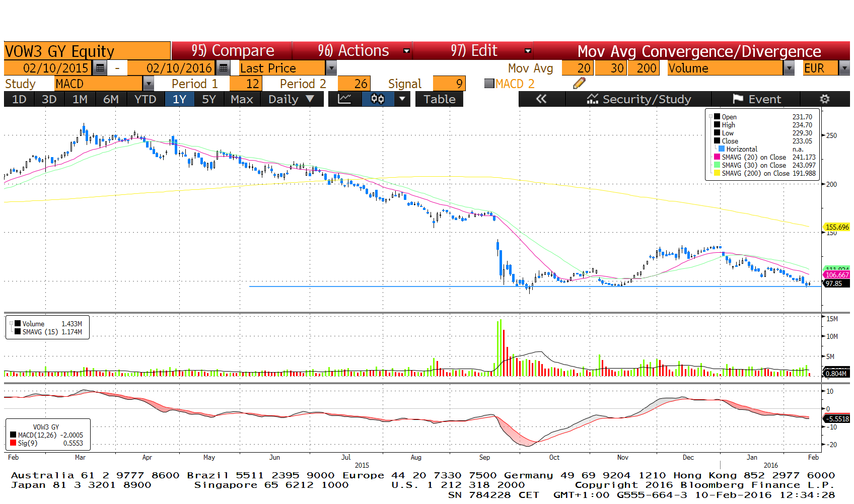Click the VOW3 GY Equity ticker field

coord(87,51)
